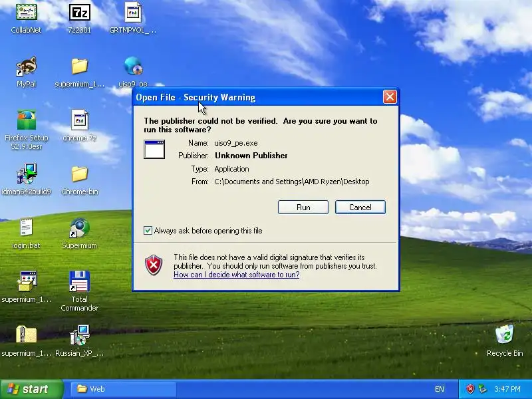The width and height of the screenshot is (532, 399).
Task: Select the Russian_XP desktop icon
Action: pos(79,335)
